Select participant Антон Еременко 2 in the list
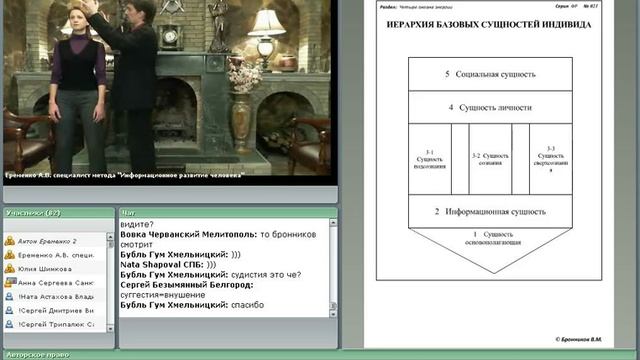The height and width of the screenshot is (360, 640). pyautogui.click(x=55, y=241)
